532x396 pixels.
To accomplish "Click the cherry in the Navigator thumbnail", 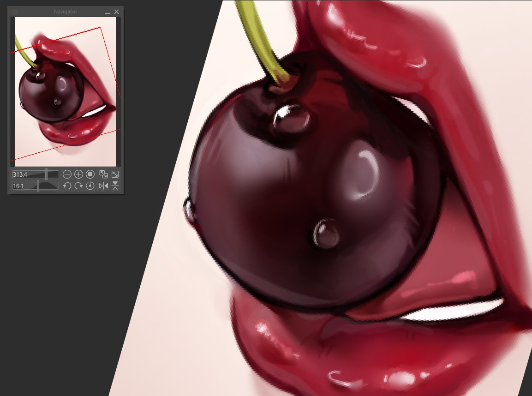I will (51, 95).
